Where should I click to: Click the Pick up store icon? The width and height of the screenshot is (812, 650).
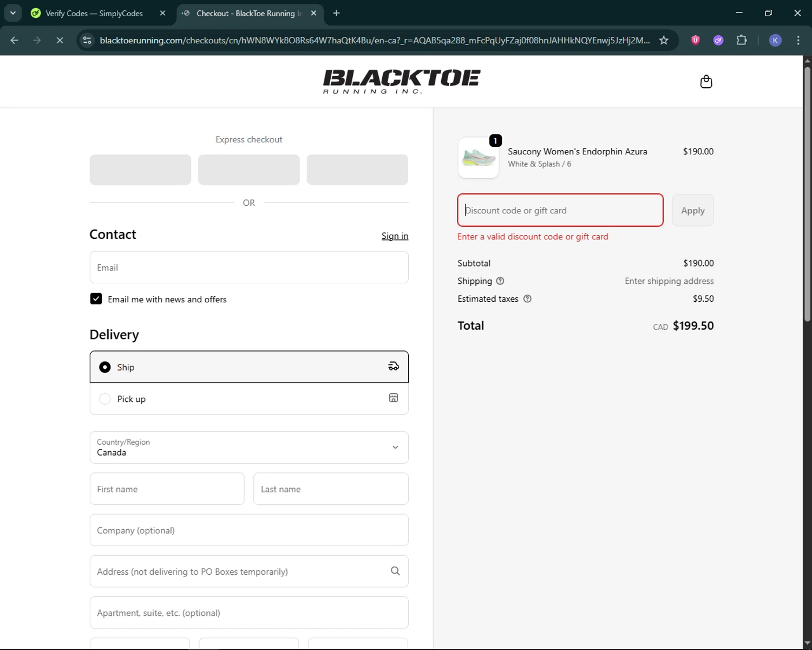pos(394,398)
